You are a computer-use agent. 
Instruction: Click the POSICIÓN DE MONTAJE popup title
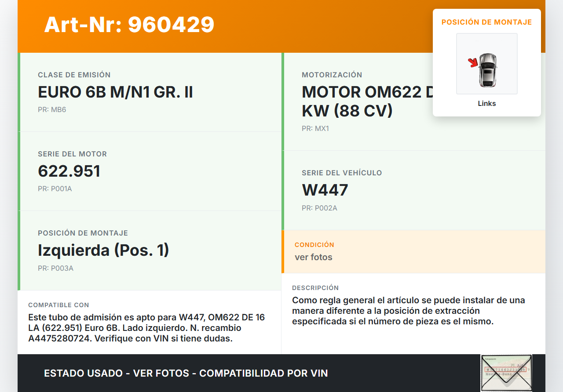pyautogui.click(x=487, y=22)
